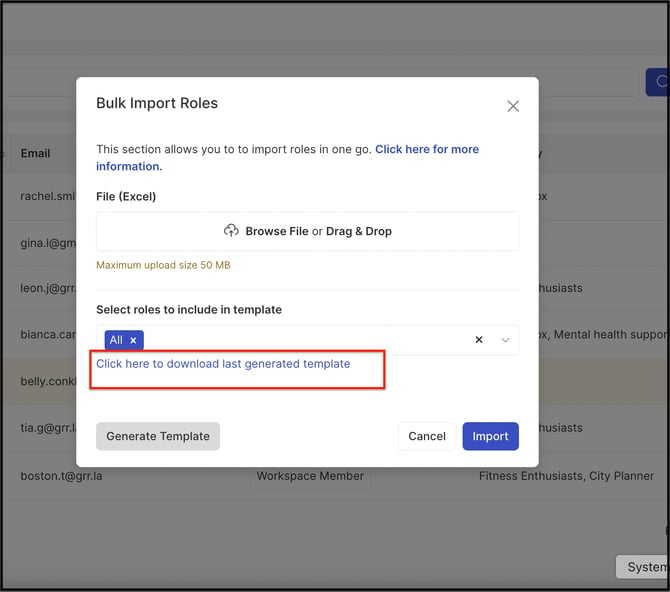The image size is (670, 592).
Task: Click Workspace Member role cell
Action: coord(310,476)
